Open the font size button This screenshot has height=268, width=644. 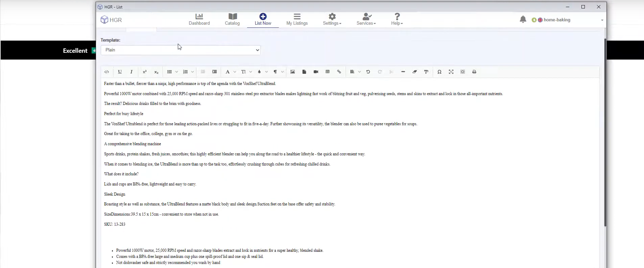click(243, 72)
